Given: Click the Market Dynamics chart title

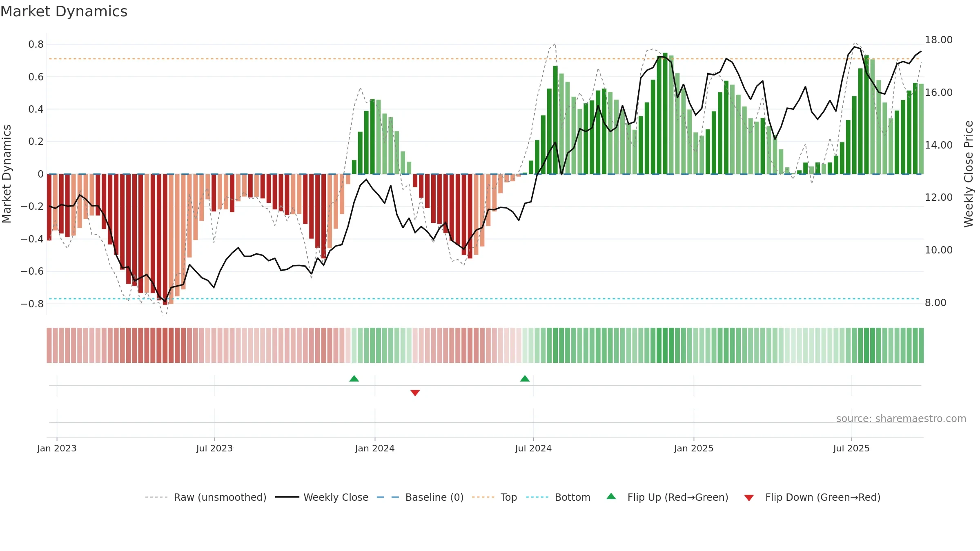Looking at the screenshot, I should [64, 11].
